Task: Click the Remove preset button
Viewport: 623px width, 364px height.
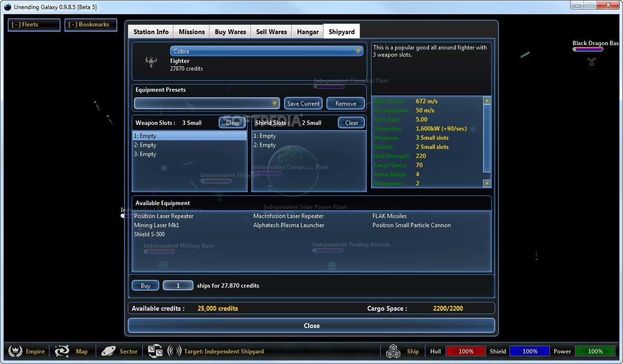Action: (x=346, y=103)
